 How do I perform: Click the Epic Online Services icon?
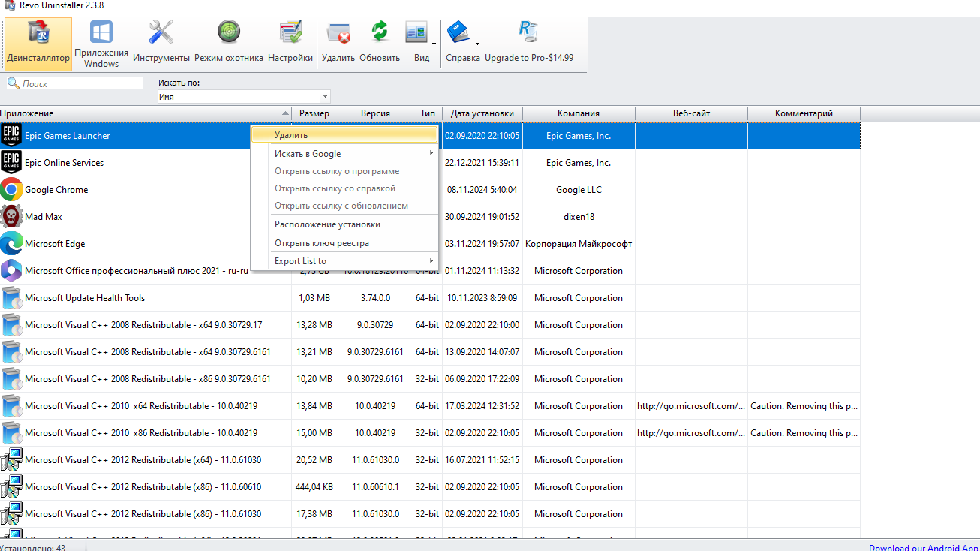11,163
